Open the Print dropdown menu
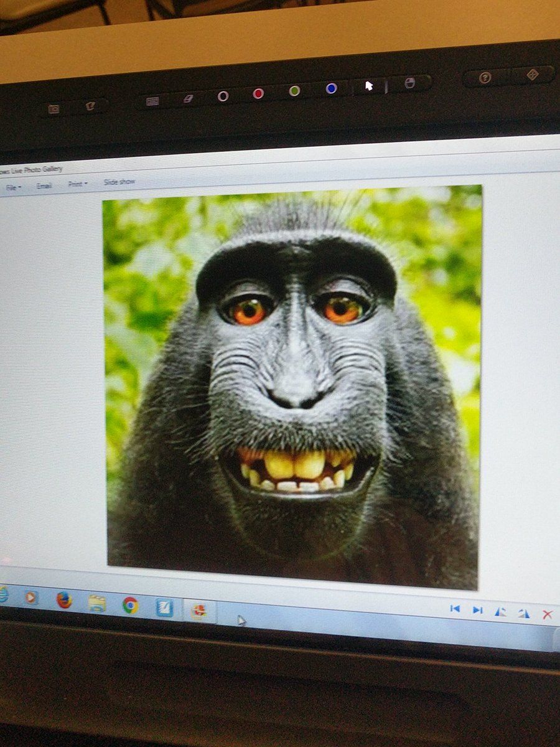This screenshot has height=747, width=560. [78, 184]
